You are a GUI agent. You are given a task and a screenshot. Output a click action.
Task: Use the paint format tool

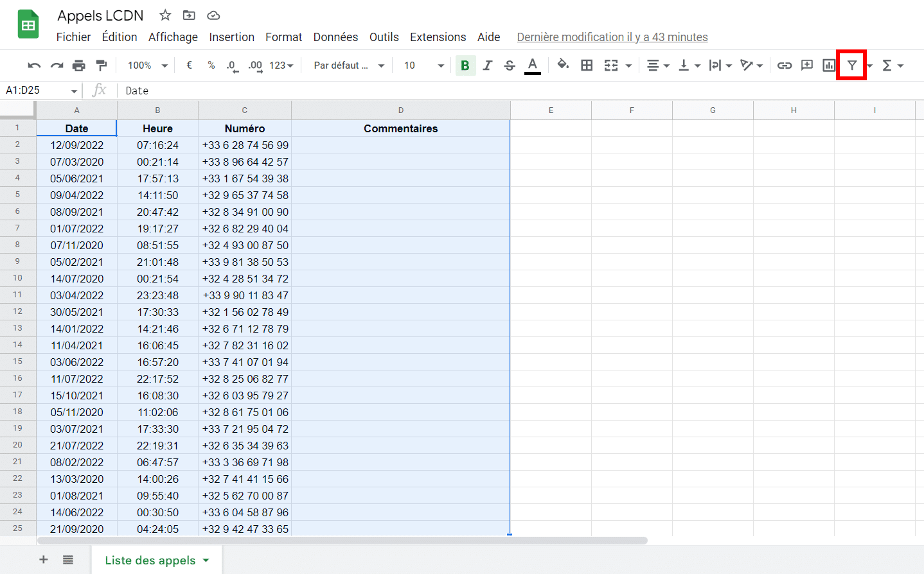(100, 65)
